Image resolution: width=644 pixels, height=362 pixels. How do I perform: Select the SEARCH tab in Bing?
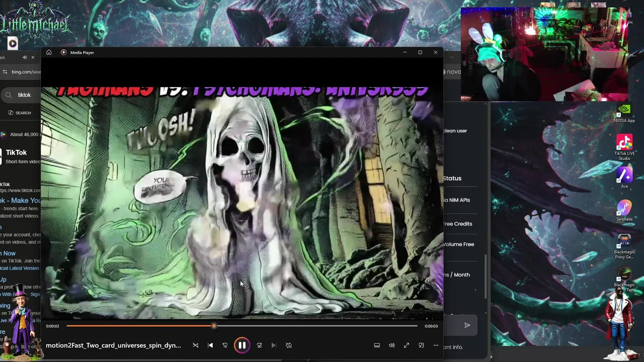point(19,113)
